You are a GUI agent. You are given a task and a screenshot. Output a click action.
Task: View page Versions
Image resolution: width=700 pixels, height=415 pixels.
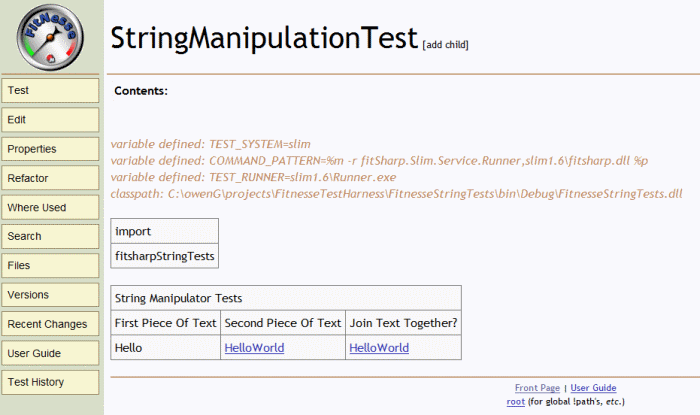point(50,295)
